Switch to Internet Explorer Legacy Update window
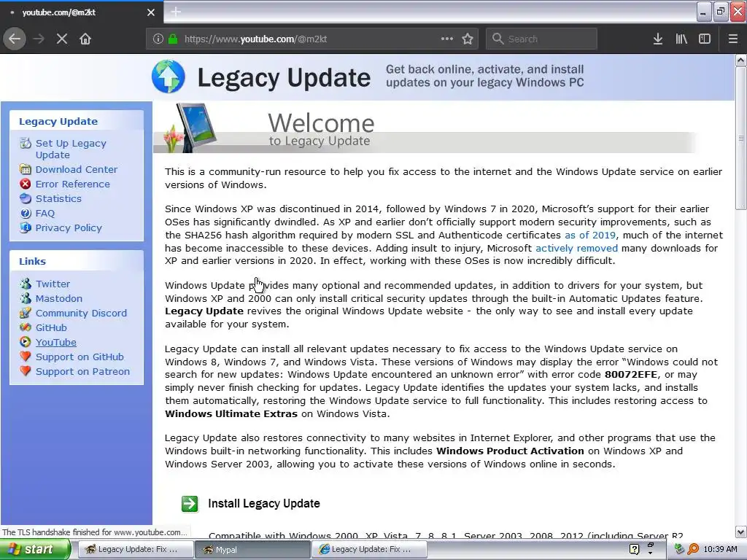The height and width of the screenshot is (560, 747). [x=369, y=550]
